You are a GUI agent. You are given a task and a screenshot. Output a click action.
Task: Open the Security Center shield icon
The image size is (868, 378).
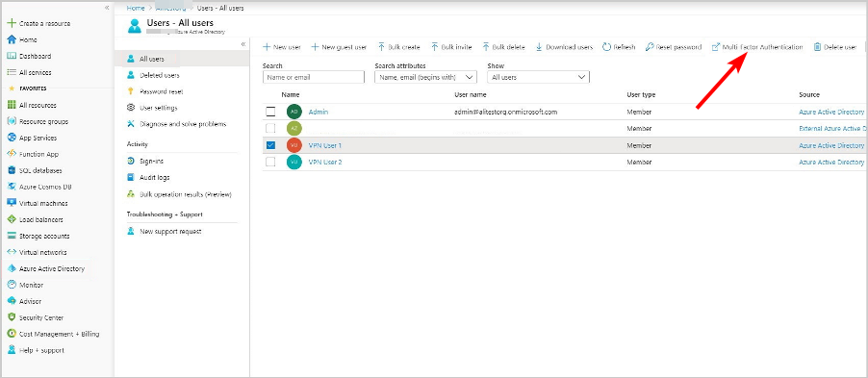12,317
